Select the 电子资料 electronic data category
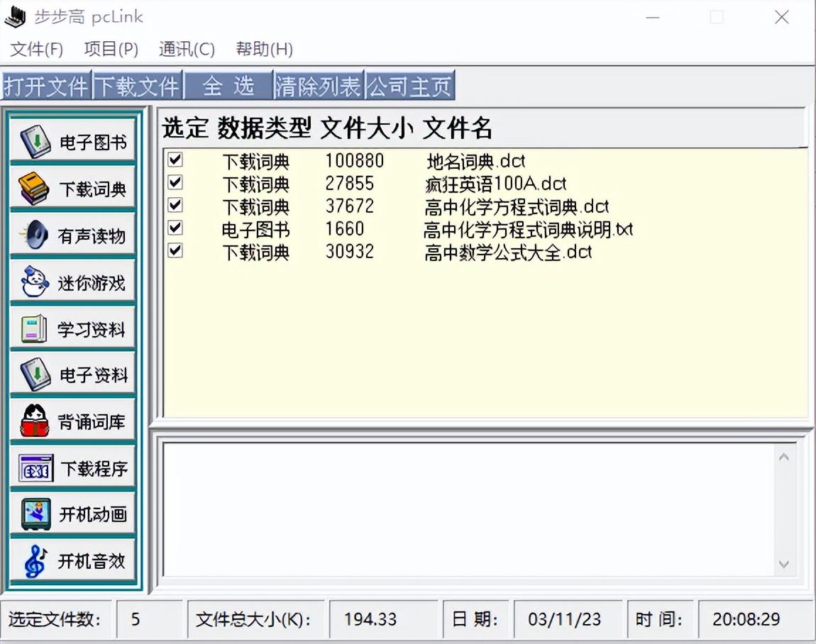This screenshot has height=644, width=816. coord(73,374)
